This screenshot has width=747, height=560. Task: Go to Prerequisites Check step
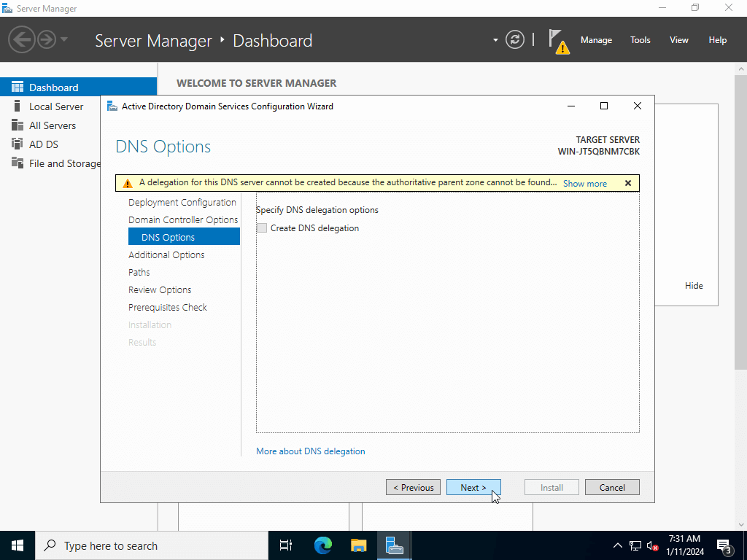(167, 307)
